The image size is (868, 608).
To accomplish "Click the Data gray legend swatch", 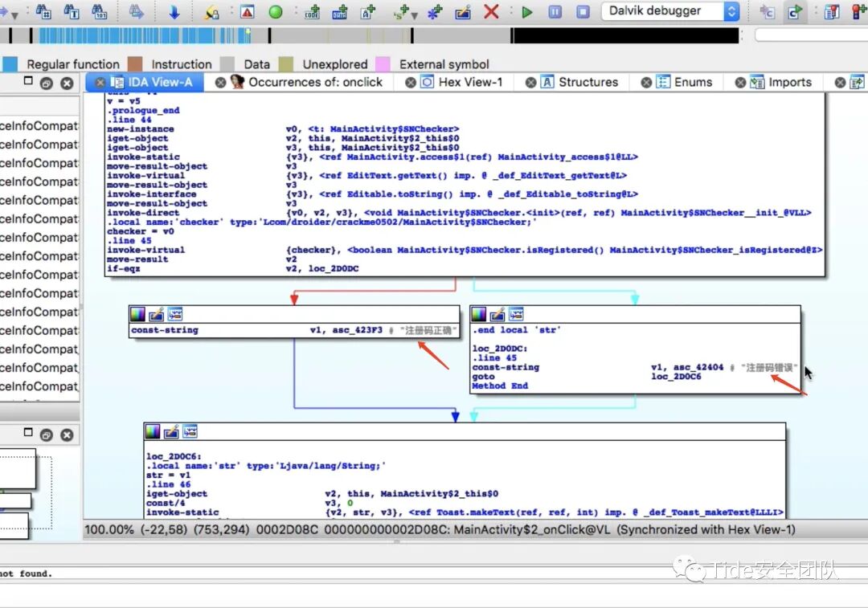I will (227, 64).
